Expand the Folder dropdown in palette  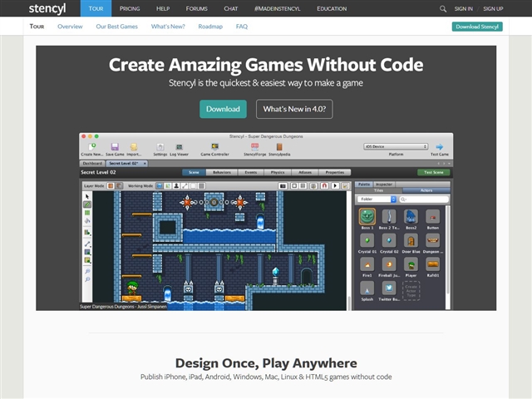pyautogui.click(x=377, y=199)
